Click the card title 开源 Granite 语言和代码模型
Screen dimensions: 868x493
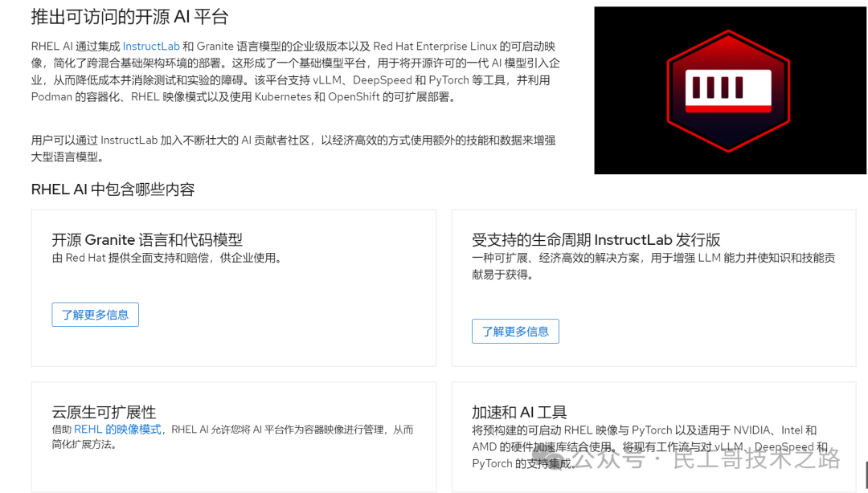147,239
